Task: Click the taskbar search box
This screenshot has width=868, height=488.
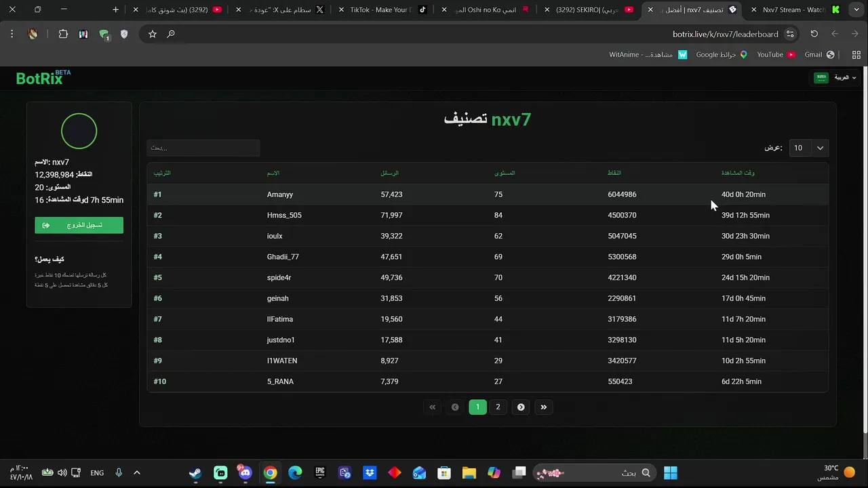Action: (595, 472)
